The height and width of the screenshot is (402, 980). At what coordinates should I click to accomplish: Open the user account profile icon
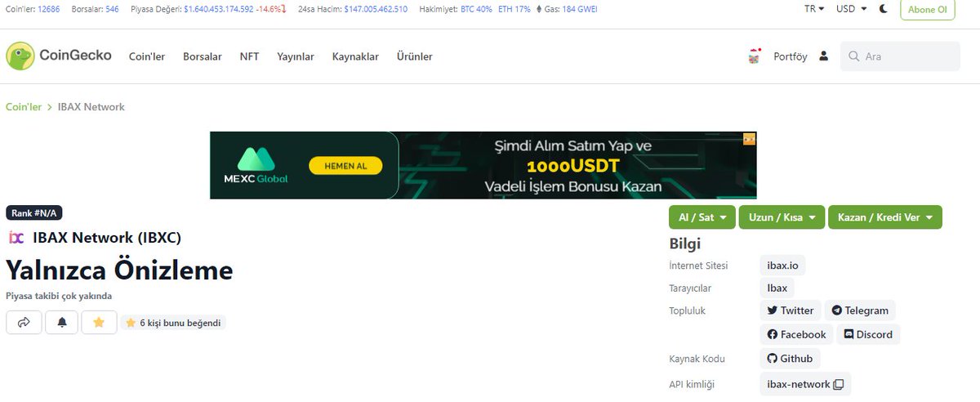[823, 56]
